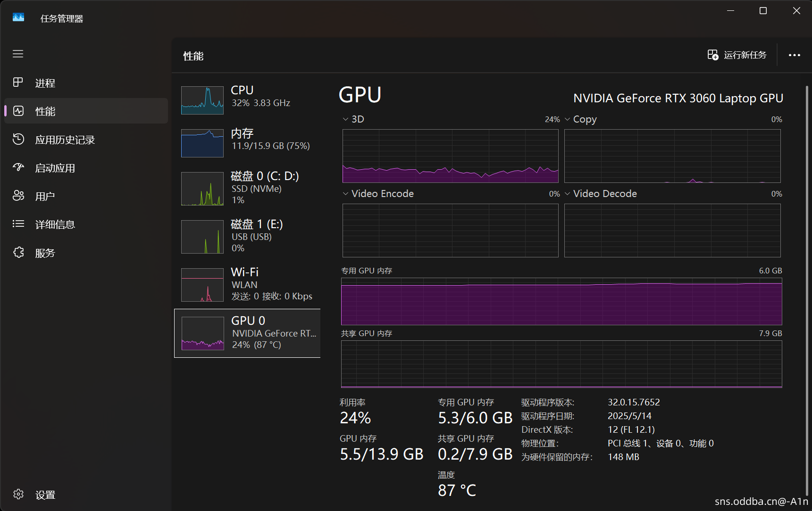The image size is (812, 511).
Task: Open the 服务 services puzzle icon
Action: pos(18,252)
